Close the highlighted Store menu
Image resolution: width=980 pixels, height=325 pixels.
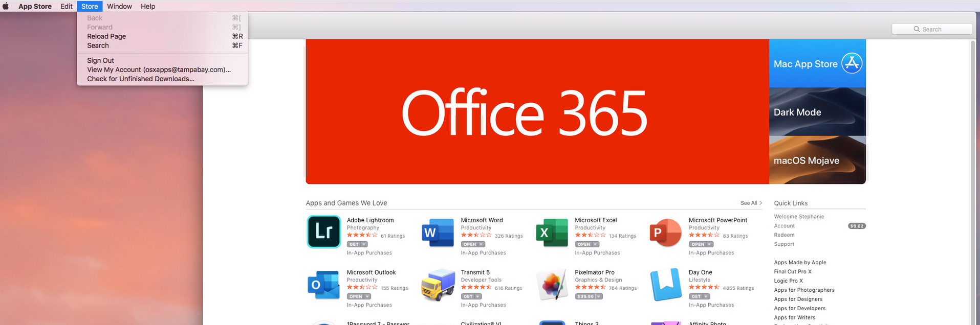point(90,6)
